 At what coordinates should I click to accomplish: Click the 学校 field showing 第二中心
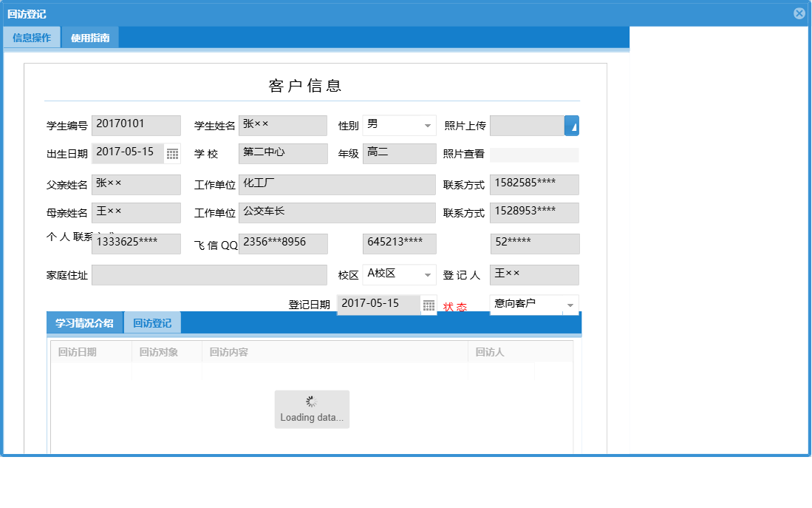coord(283,153)
